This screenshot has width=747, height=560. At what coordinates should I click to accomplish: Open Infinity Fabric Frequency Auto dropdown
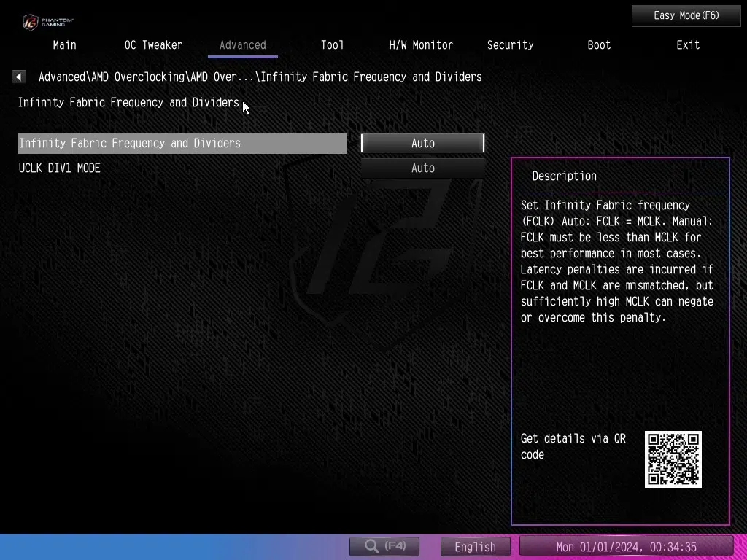pyautogui.click(x=422, y=144)
